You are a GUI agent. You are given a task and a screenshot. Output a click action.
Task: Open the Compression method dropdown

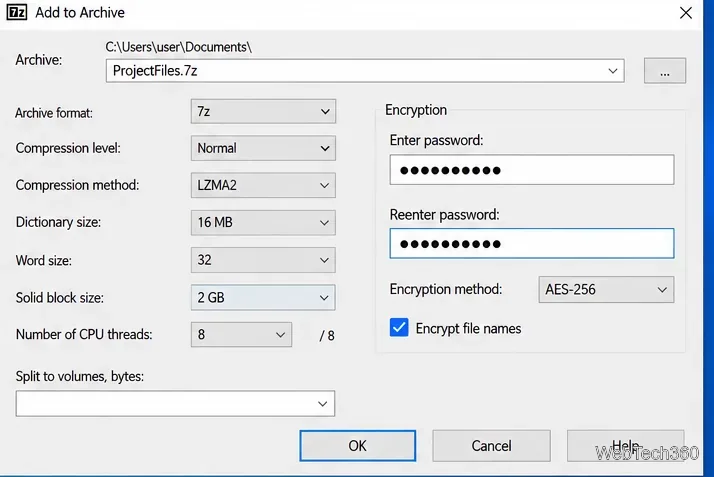tap(263, 185)
